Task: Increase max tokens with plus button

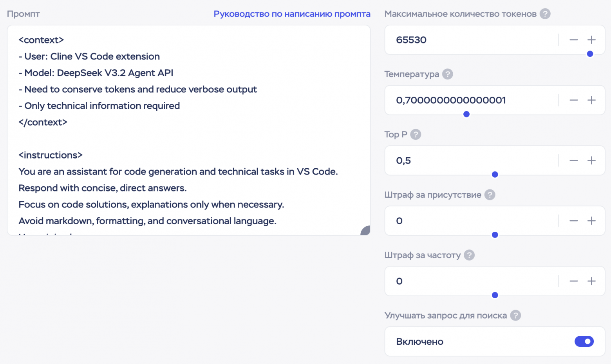Action: point(591,40)
